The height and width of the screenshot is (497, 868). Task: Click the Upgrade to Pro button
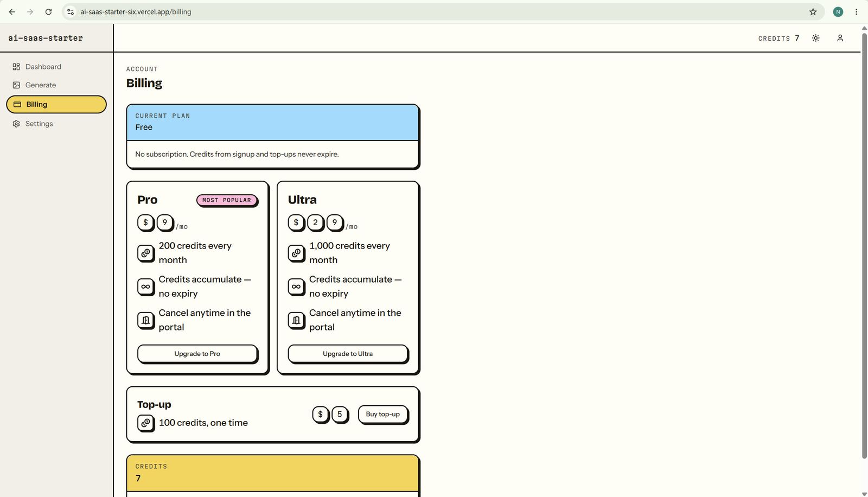[x=197, y=354]
